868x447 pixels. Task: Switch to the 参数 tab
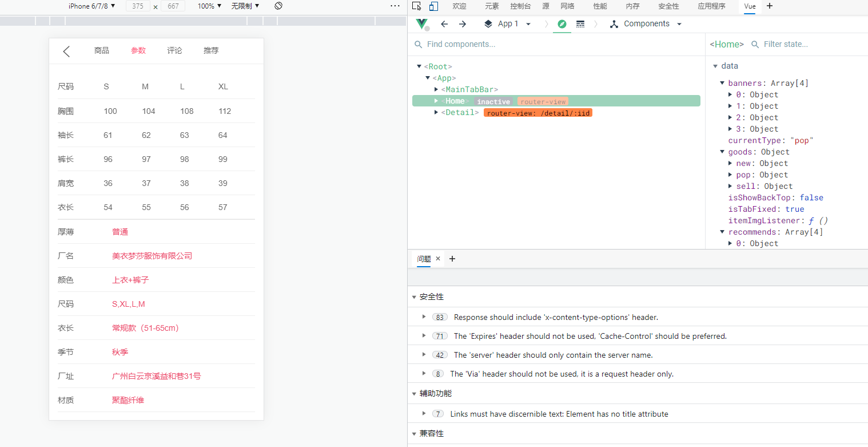click(138, 50)
